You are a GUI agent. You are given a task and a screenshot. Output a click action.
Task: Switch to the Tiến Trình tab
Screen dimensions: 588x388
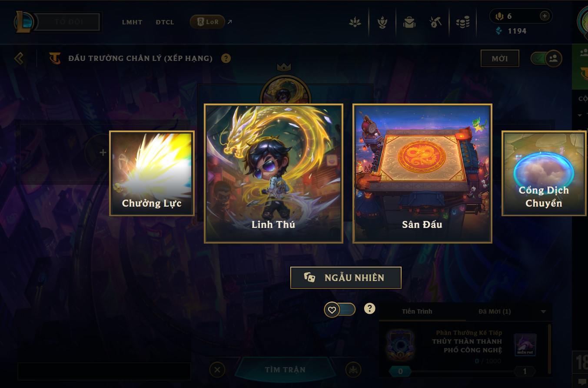coord(417,311)
